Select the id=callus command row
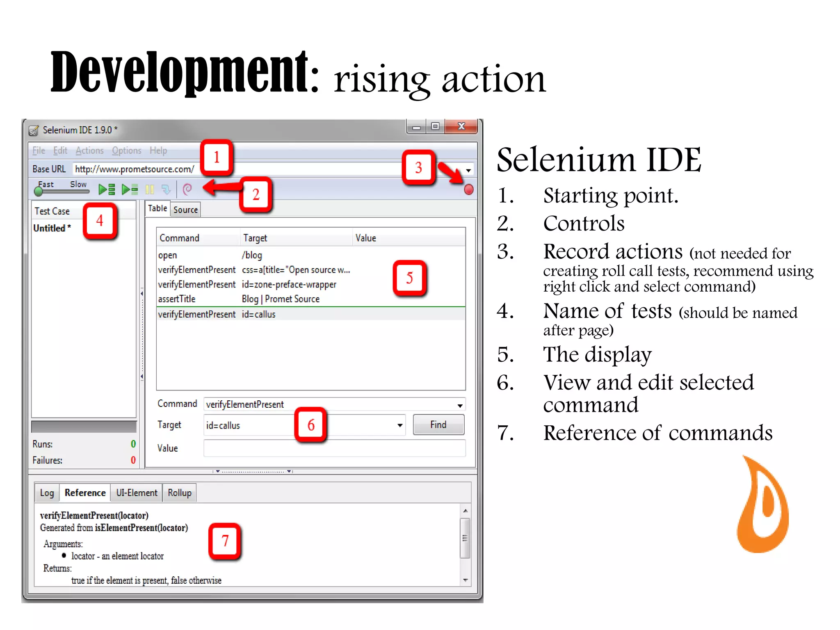The width and height of the screenshot is (840, 630). coord(310,314)
